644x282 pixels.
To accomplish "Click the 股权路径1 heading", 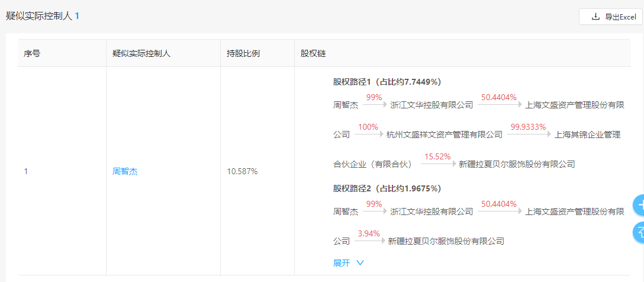I will 387,82.
